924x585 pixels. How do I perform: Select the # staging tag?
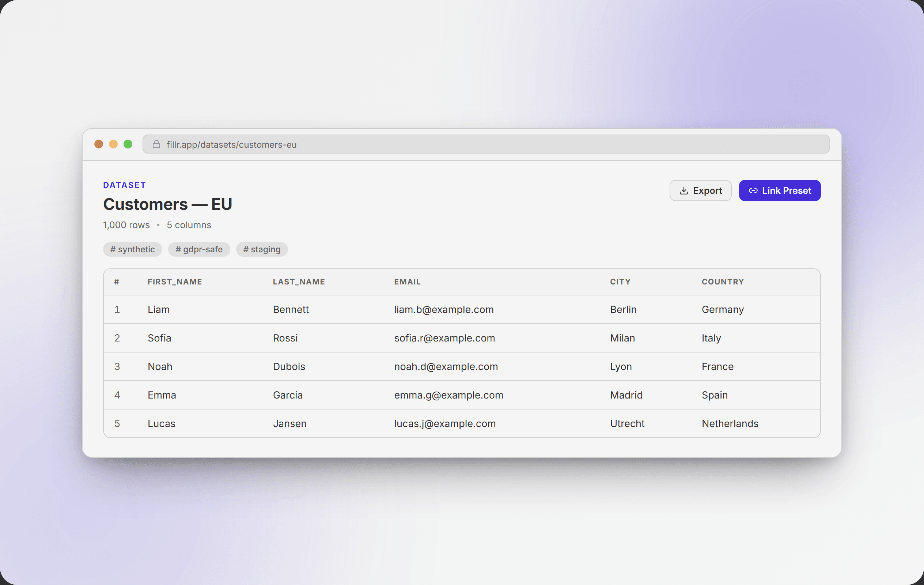click(262, 249)
